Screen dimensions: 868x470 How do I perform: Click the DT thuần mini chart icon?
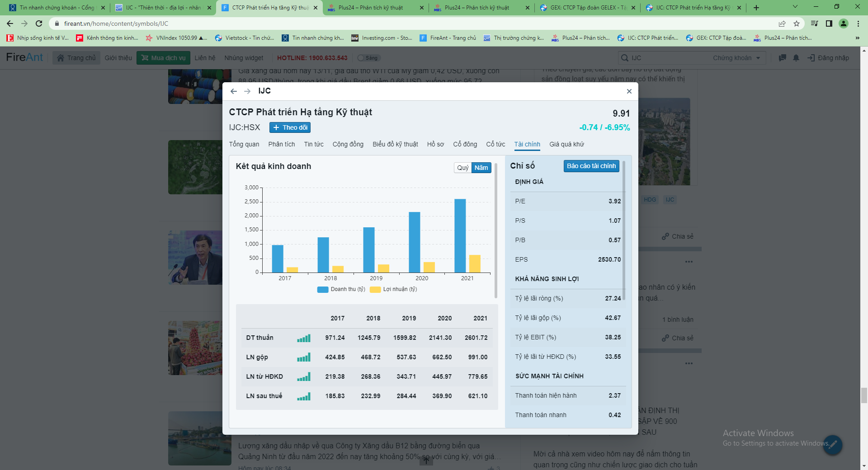[x=304, y=338]
